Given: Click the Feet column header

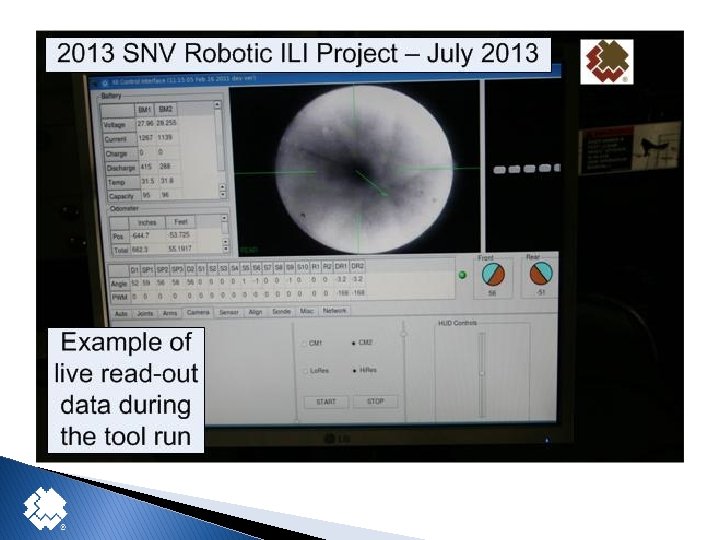Looking at the screenshot, I should (x=180, y=222).
